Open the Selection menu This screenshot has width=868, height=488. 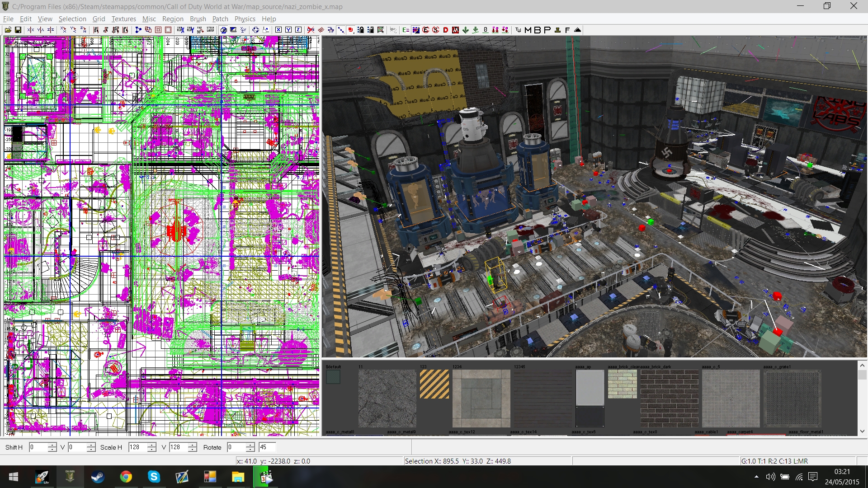(x=72, y=19)
